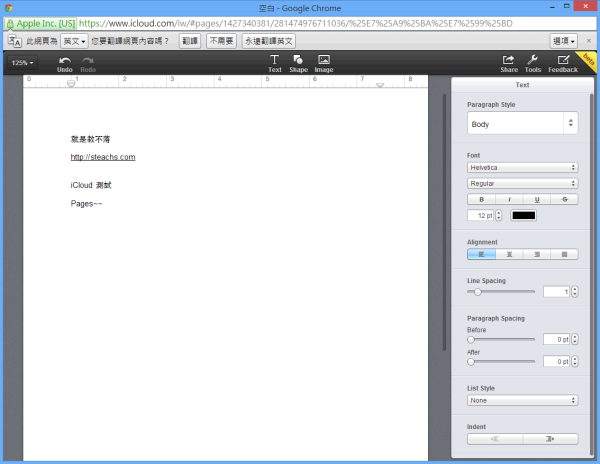Open the translate options dropdown
This screenshot has height=464, width=600.
tap(564, 41)
